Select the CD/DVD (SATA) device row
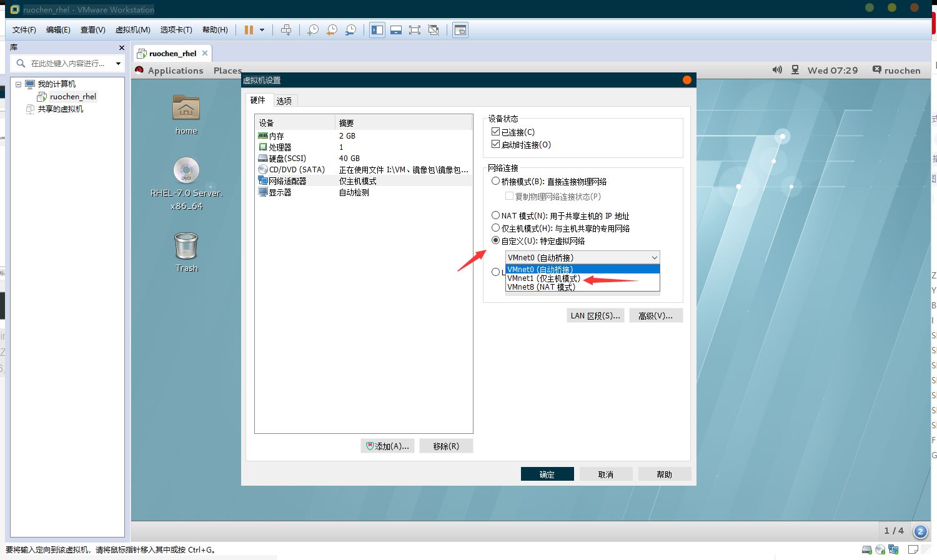The image size is (937, 560). pyautogui.click(x=364, y=170)
